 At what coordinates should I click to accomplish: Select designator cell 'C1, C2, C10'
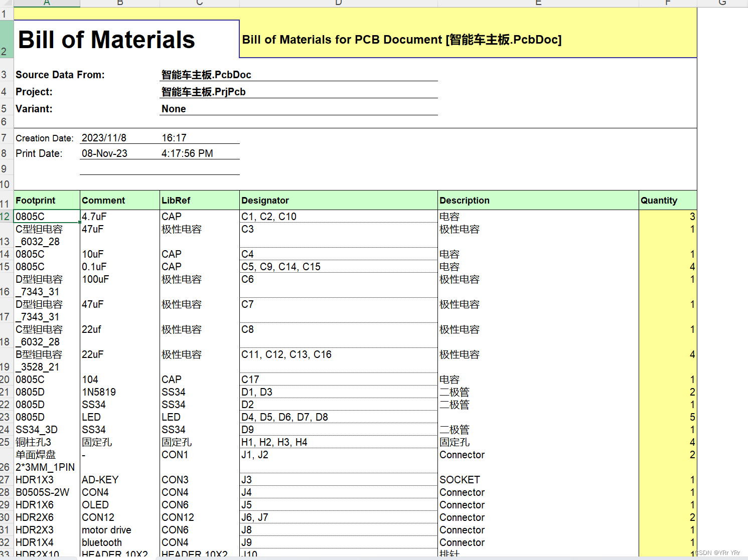point(339,217)
